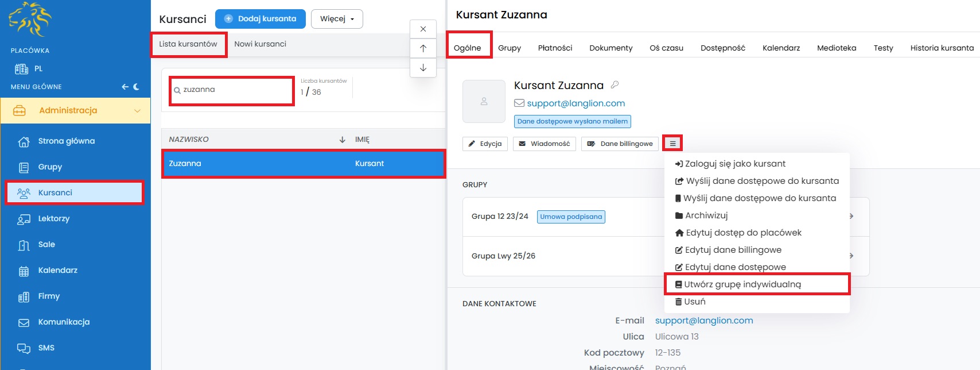Open the Grupy tab in student details
Image resolution: width=980 pixels, height=370 pixels.
(510, 48)
